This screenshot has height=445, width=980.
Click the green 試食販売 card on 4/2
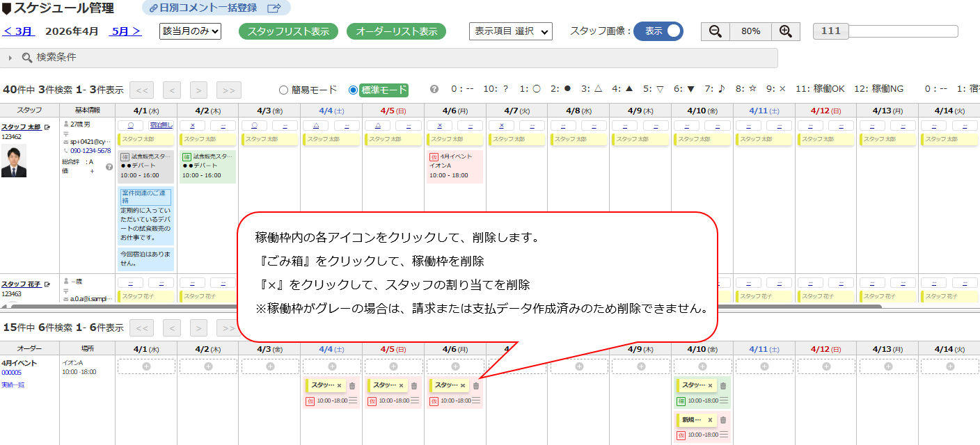[x=207, y=166]
